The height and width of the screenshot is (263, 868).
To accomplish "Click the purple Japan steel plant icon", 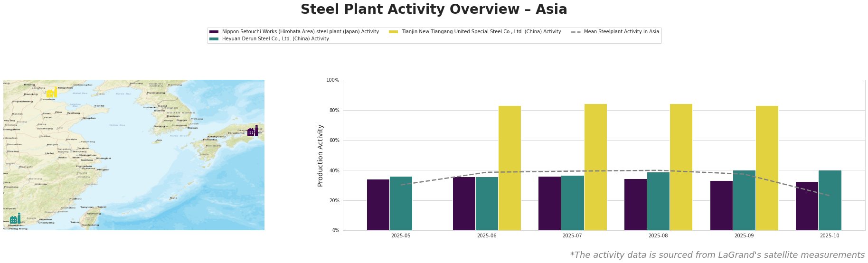I will click(253, 131).
